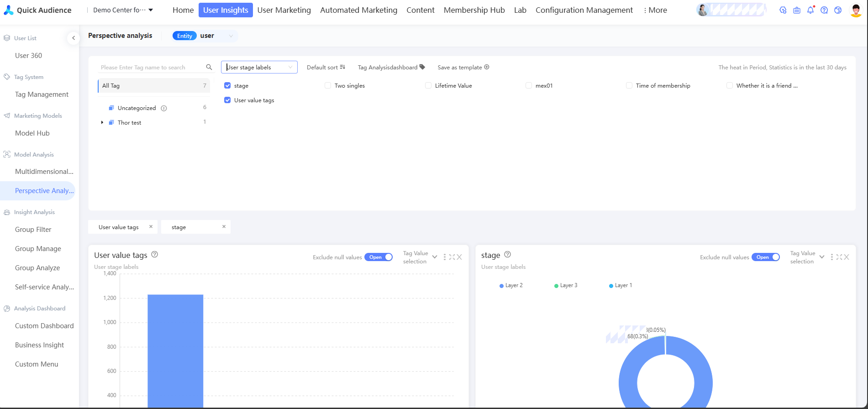Screen dimensions: 868x409
Task: Click the search magnifier icon in tag search
Action: click(x=209, y=67)
